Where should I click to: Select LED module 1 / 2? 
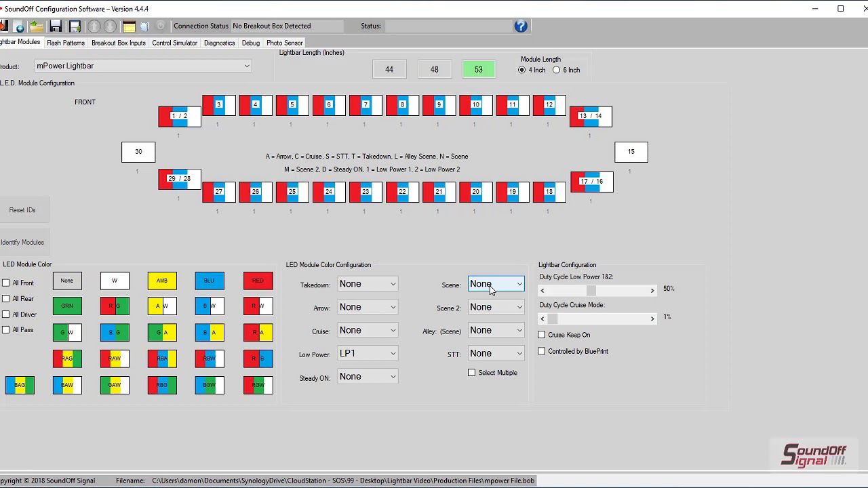(180, 117)
